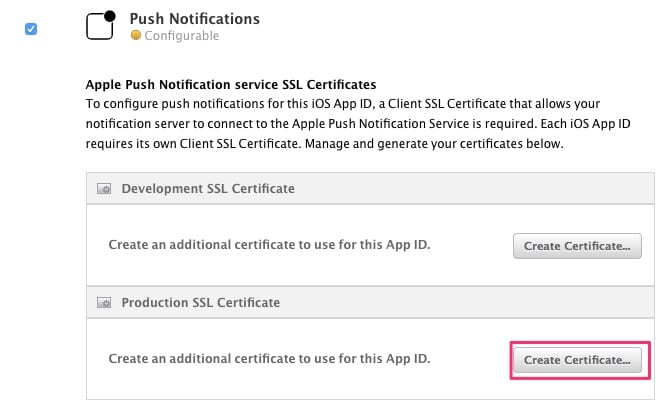Click the paragraph starting "To configure push notifications"
The height and width of the screenshot is (413, 671).
[358, 124]
